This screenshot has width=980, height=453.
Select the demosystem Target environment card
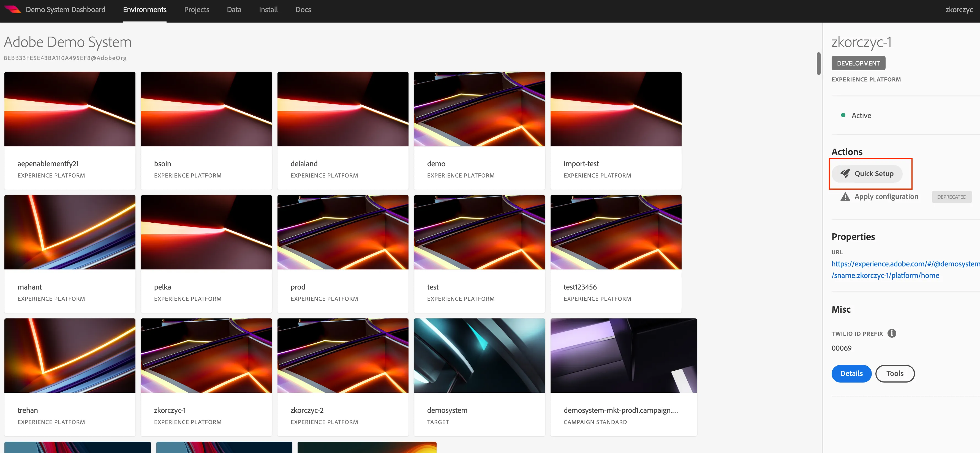[x=479, y=377]
